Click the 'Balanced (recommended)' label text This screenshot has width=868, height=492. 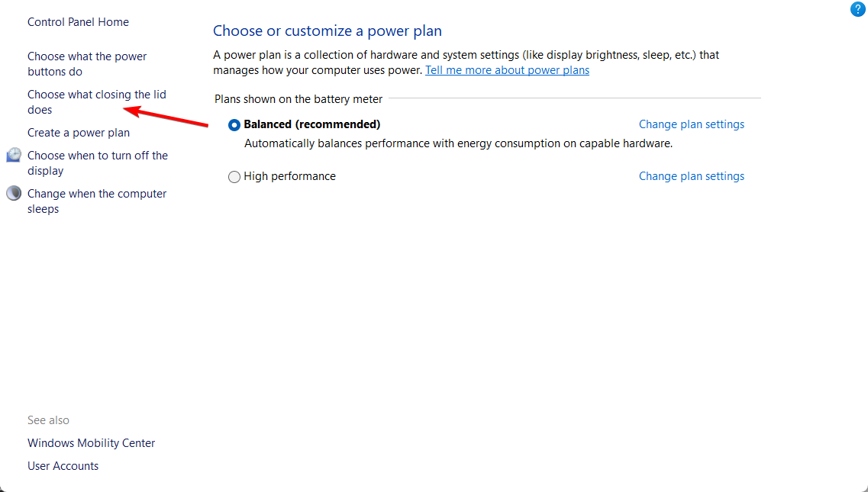click(x=311, y=124)
